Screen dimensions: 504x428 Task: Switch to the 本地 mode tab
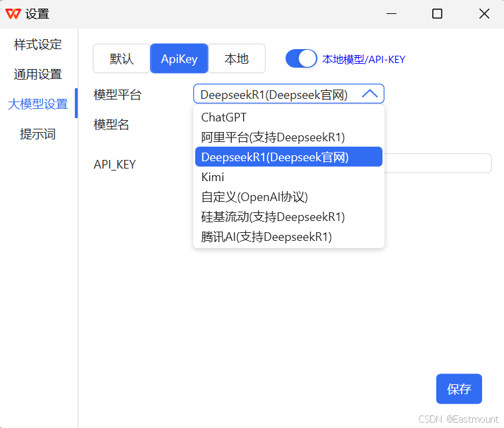click(236, 59)
